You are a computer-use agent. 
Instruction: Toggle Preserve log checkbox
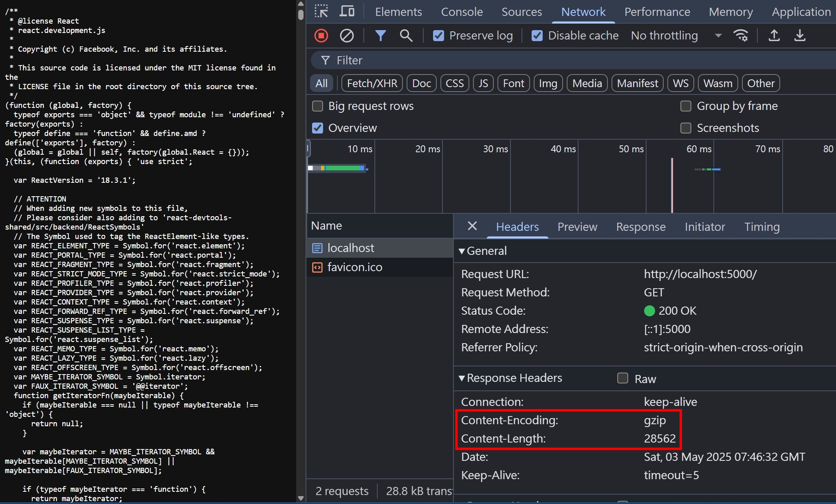click(438, 36)
